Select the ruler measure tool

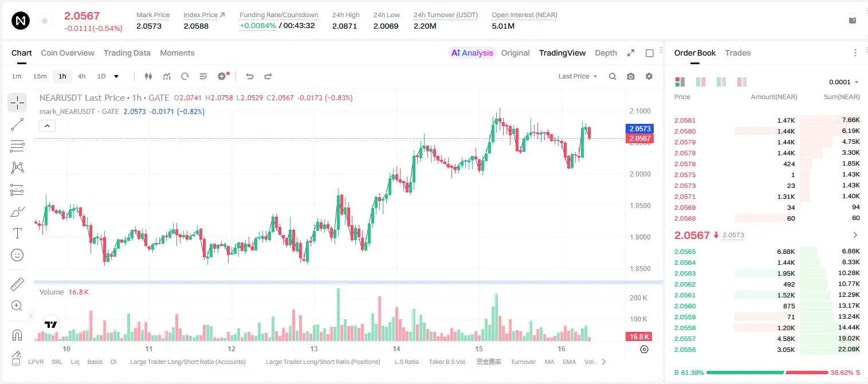coord(17,284)
